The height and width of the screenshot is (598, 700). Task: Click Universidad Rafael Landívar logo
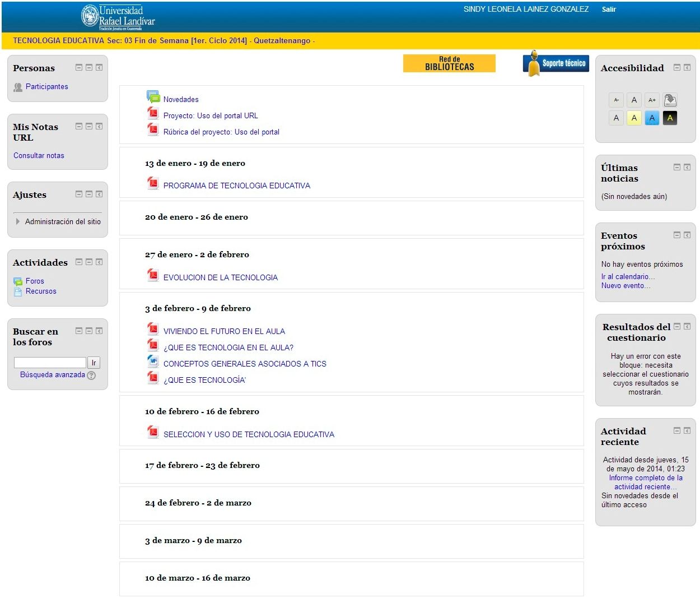pos(118,17)
